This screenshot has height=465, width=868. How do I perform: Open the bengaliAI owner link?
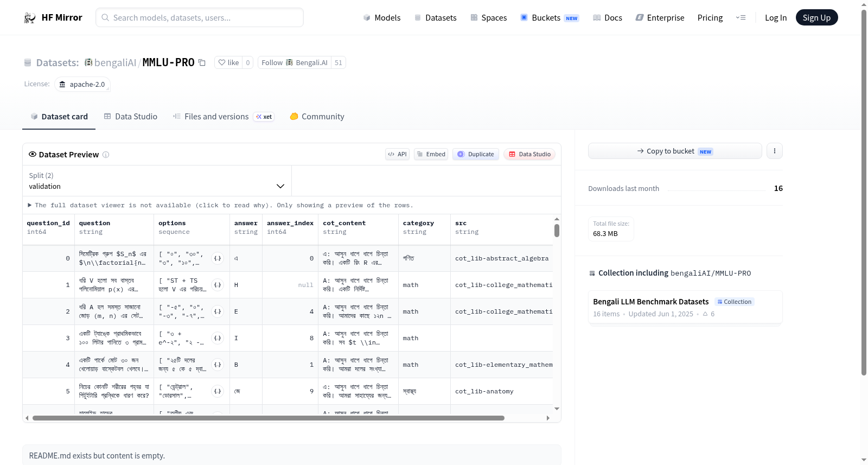point(115,63)
